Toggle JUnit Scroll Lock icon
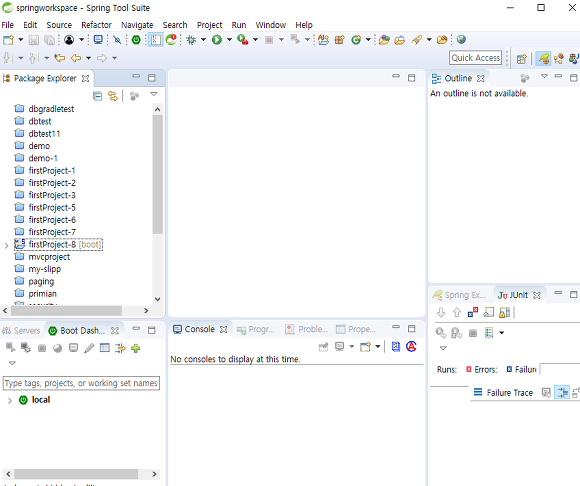 click(x=505, y=313)
